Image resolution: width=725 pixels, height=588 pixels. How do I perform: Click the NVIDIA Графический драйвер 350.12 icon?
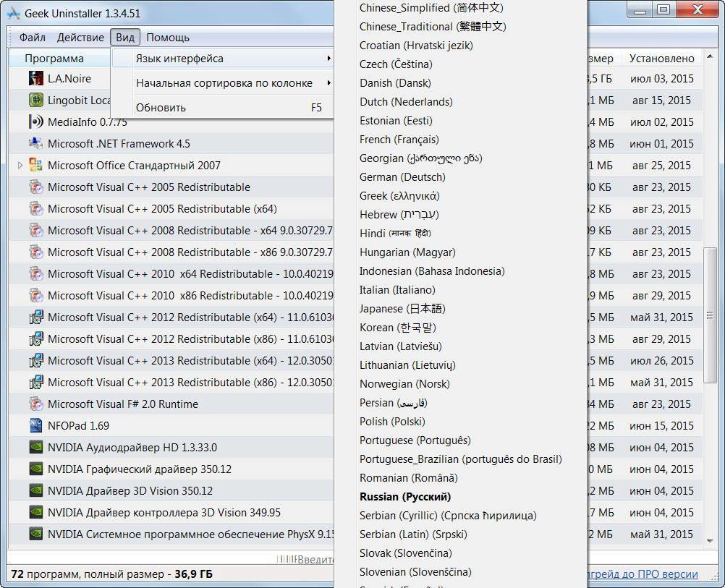tap(36, 469)
